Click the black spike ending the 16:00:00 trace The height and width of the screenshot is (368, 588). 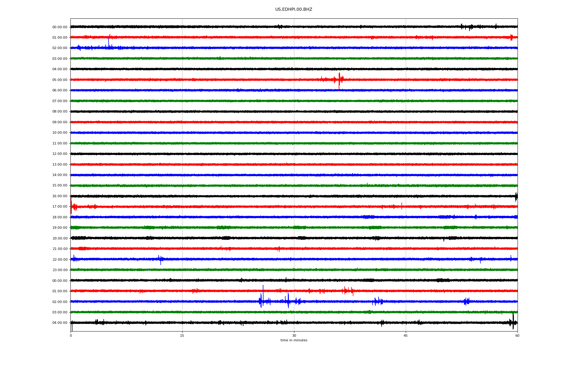(516, 196)
